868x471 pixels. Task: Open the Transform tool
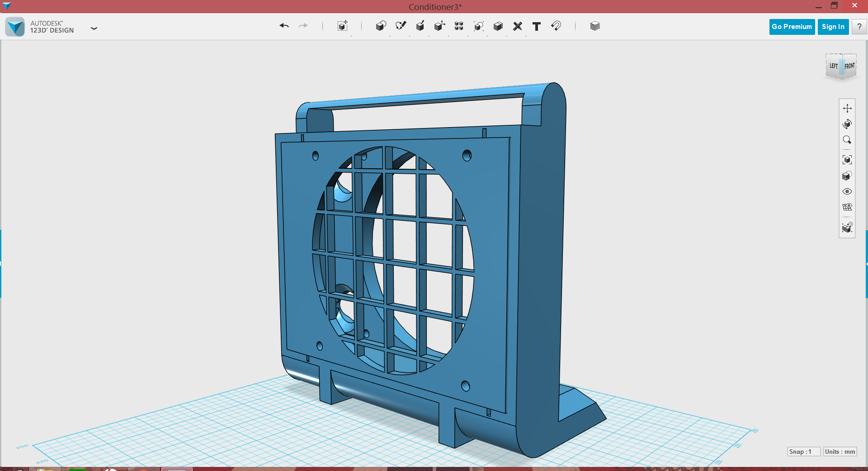(x=343, y=26)
